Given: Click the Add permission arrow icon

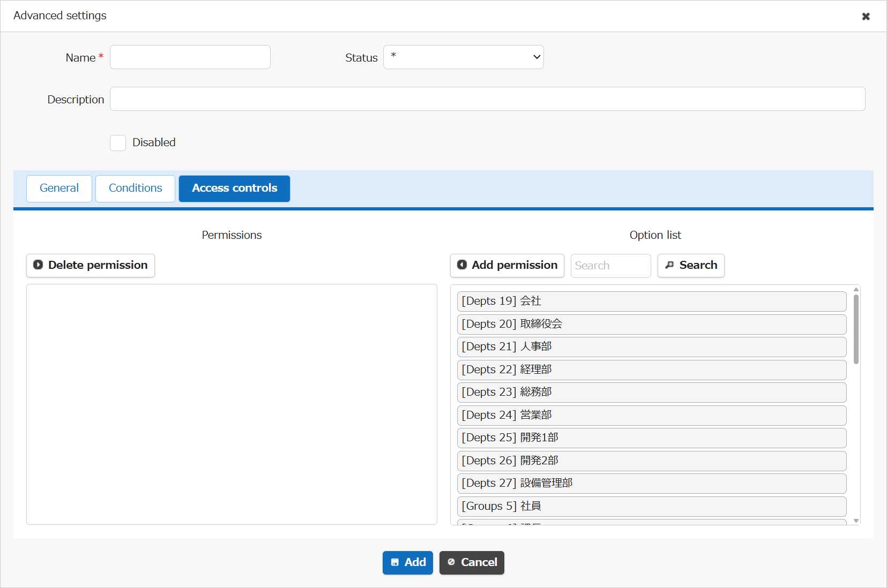Looking at the screenshot, I should 462,265.
